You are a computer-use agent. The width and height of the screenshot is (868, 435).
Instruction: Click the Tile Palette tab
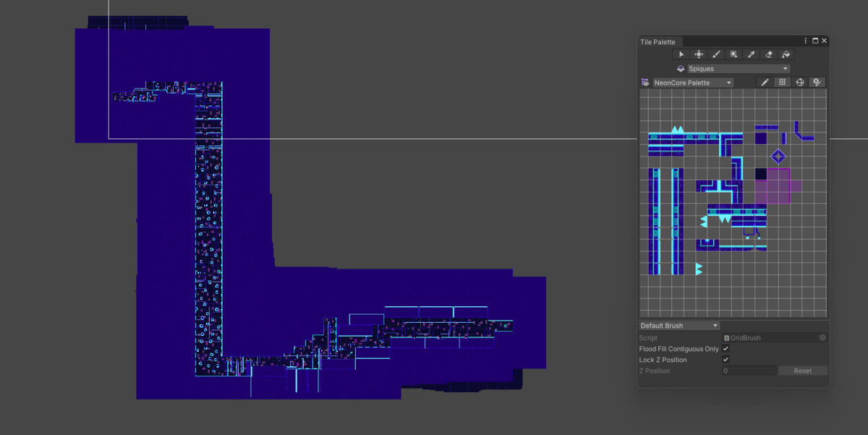click(658, 42)
